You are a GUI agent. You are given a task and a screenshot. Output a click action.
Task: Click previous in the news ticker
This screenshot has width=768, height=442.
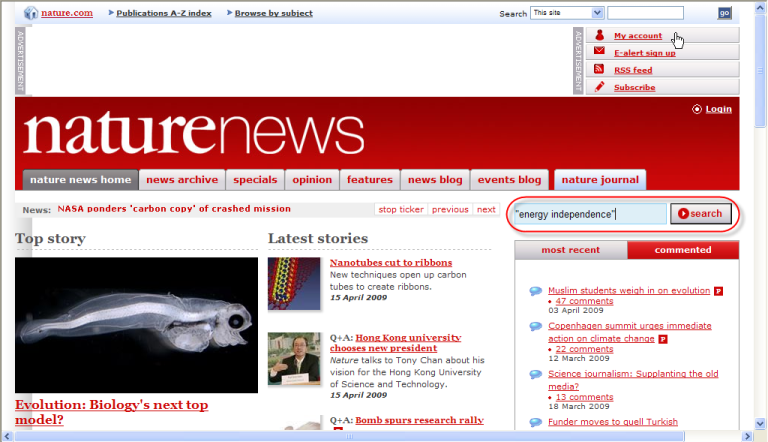(450, 210)
